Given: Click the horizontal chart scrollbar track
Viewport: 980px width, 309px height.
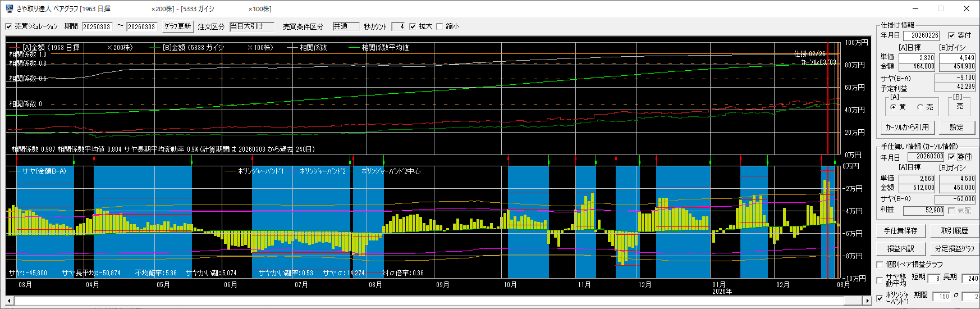Looking at the screenshot, I should click(x=438, y=301).
